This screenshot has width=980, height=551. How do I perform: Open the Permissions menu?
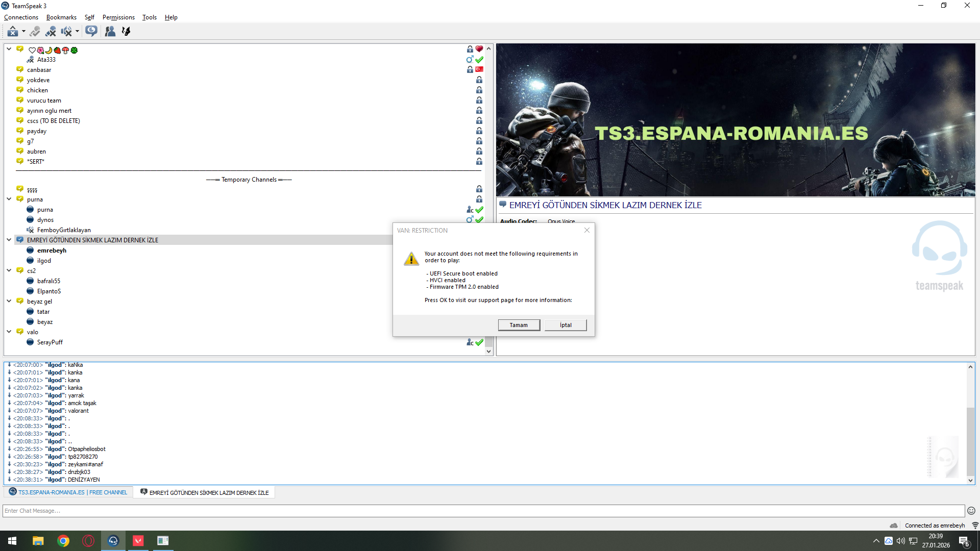click(118, 17)
